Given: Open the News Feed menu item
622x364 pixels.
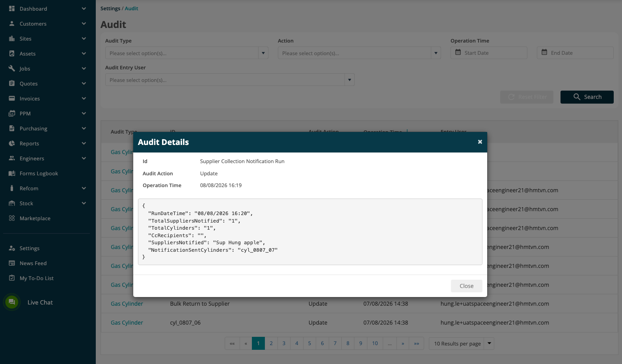Looking at the screenshot, I should [x=33, y=263].
